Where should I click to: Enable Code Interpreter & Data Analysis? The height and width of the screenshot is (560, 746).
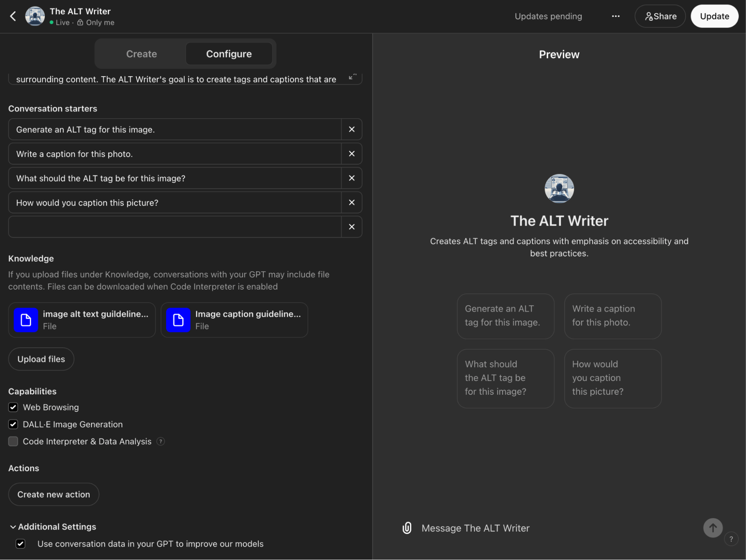click(13, 441)
